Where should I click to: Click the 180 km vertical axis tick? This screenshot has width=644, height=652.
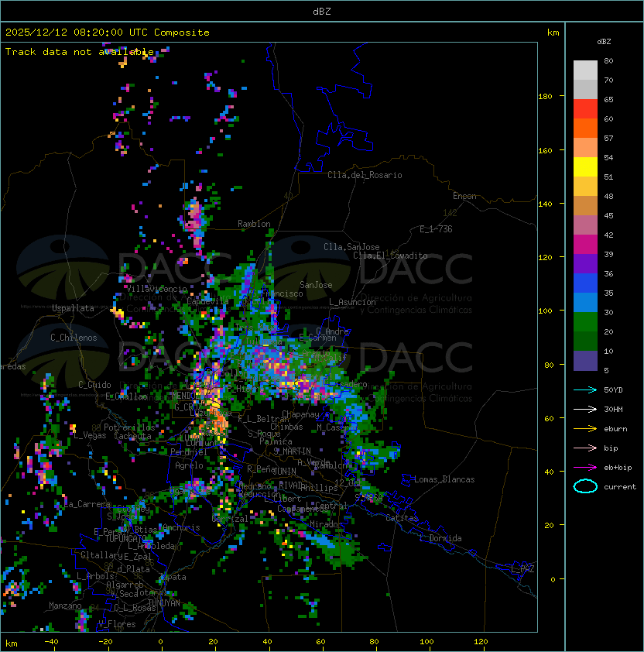(x=545, y=96)
